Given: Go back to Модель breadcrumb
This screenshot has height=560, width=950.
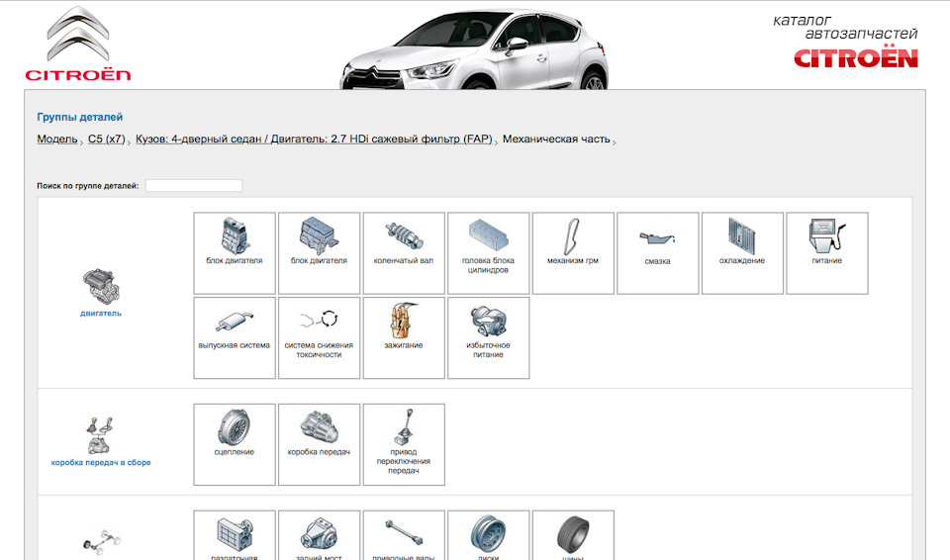Looking at the screenshot, I should 57,139.
